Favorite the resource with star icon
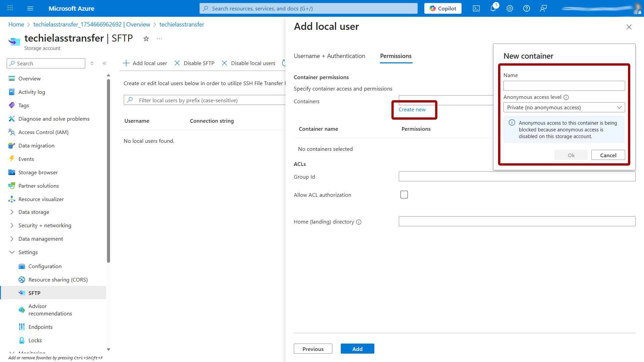The width and height of the screenshot is (644, 362). 146,39
